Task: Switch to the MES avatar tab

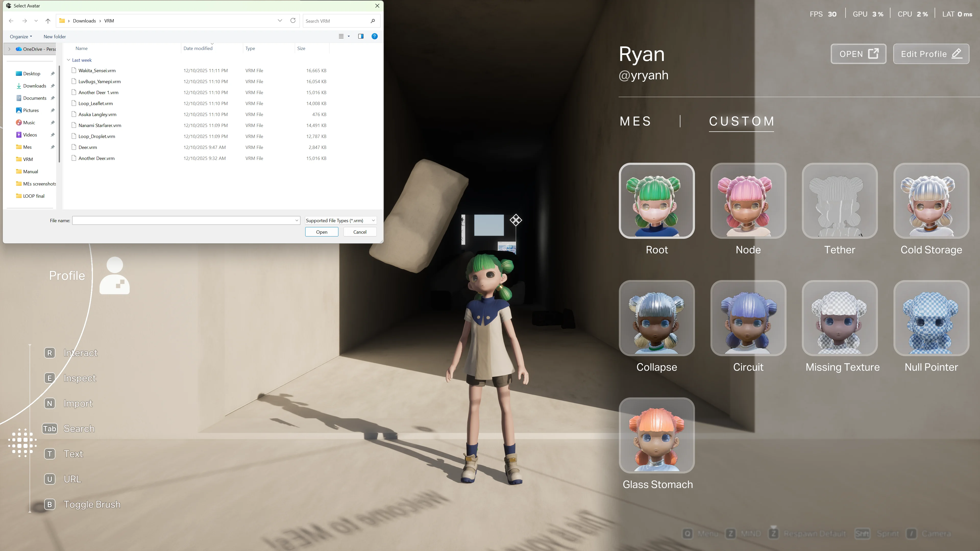Action: [x=636, y=121]
